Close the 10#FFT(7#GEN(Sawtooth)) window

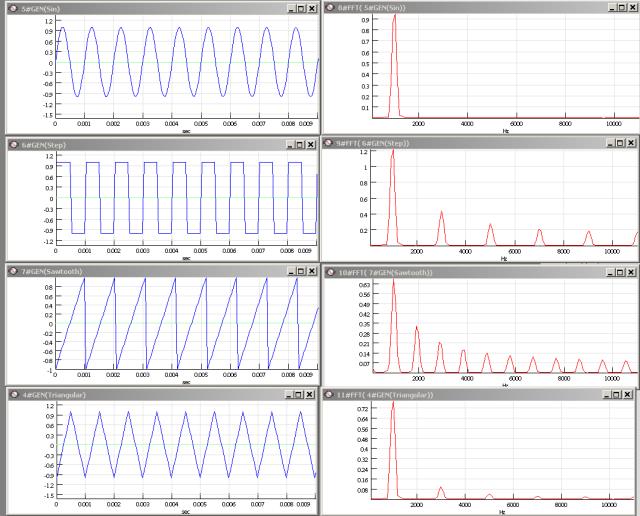coord(631,272)
